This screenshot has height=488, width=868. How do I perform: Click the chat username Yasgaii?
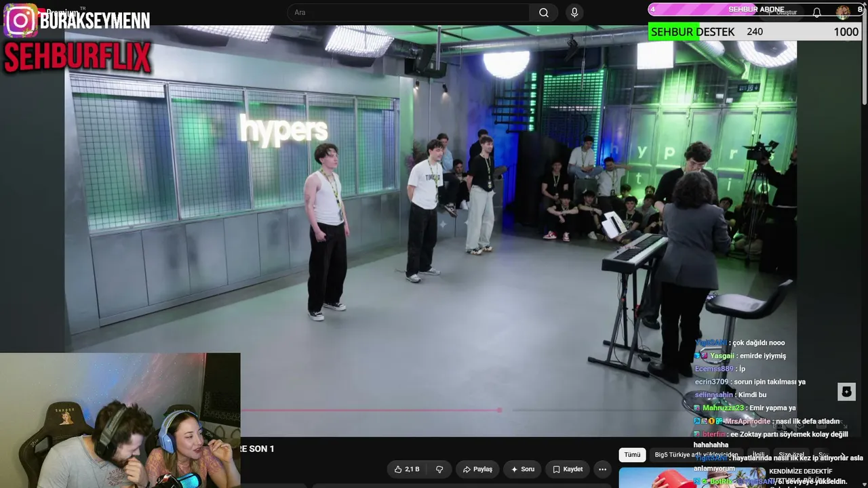coord(722,356)
